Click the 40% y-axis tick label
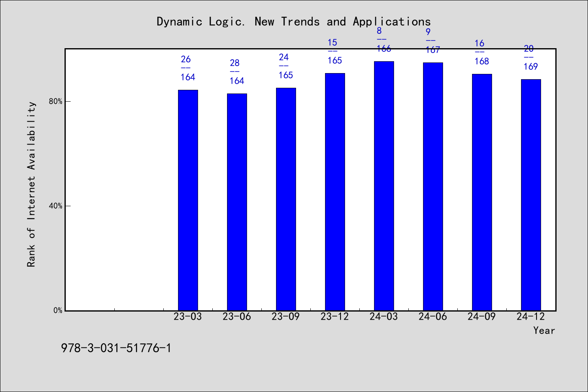588x392 pixels. pyautogui.click(x=56, y=206)
